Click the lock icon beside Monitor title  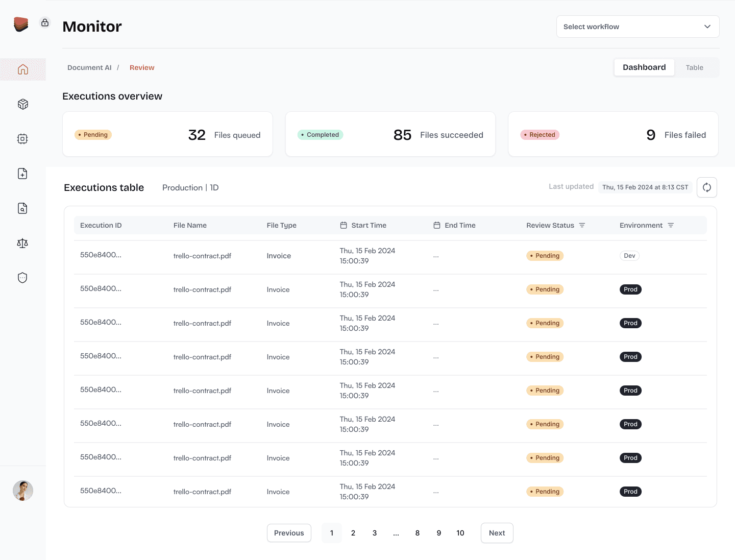click(45, 22)
